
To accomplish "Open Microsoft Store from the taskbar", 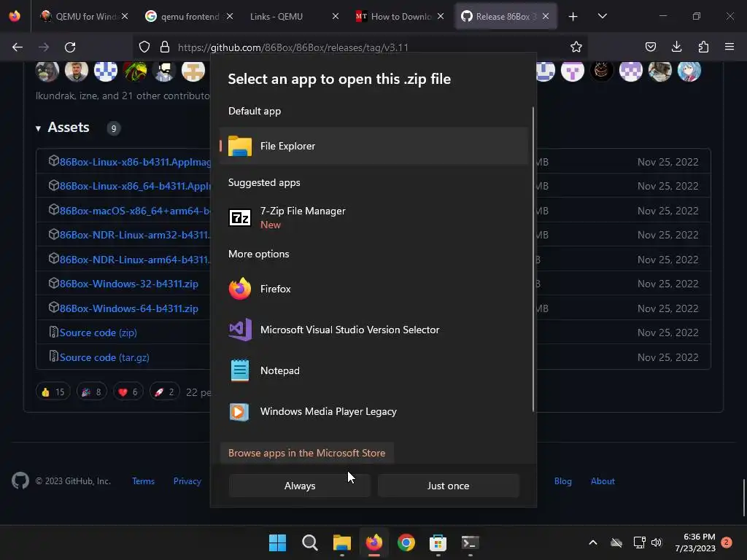I will click(438, 542).
